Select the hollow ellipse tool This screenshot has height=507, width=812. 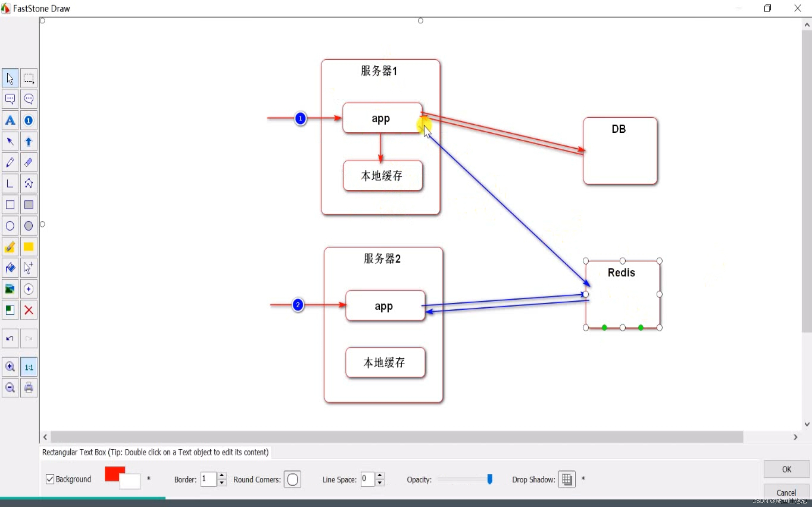(x=10, y=226)
